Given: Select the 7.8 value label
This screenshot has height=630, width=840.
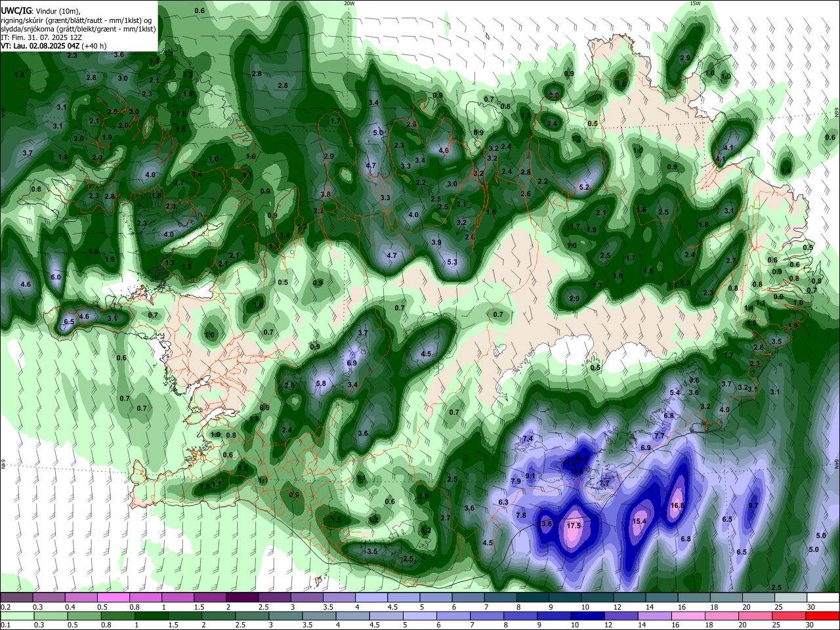Looking at the screenshot, I should [x=521, y=515].
